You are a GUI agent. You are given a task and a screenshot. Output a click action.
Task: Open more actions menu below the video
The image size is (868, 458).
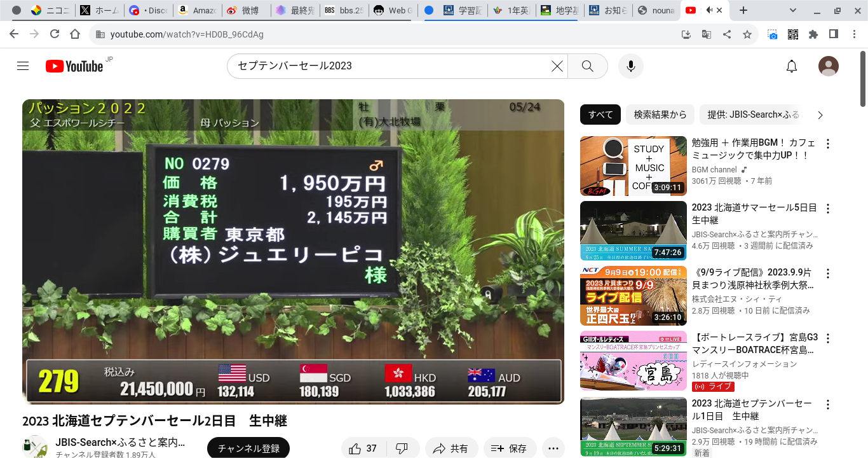coord(553,448)
